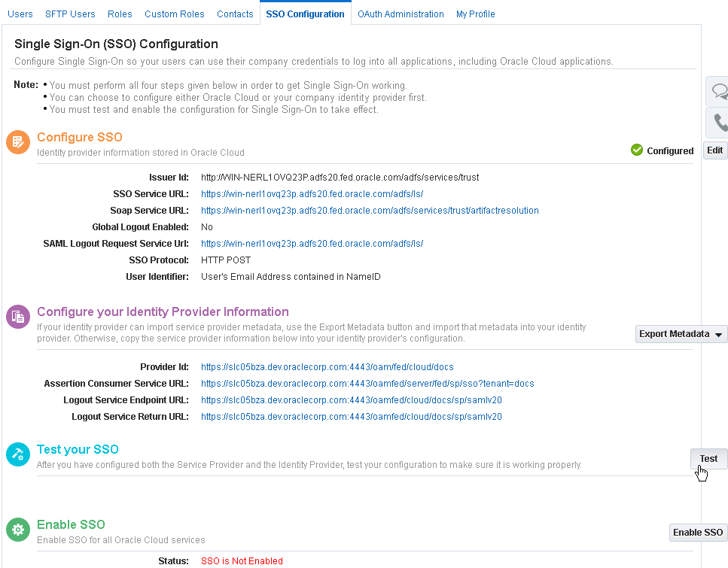This screenshot has height=568, width=728.
Task: Click the Assertion Consumer Service URL link
Action: coord(367,384)
